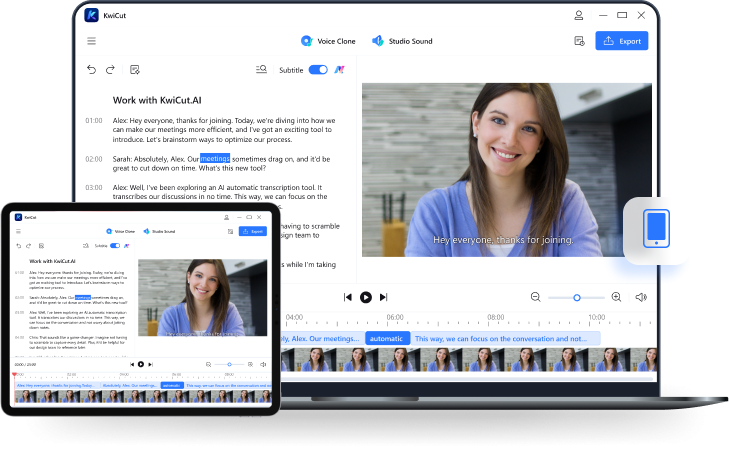Mute audio with laptop speaker icon
The width and height of the screenshot is (729, 450).
coord(641,297)
